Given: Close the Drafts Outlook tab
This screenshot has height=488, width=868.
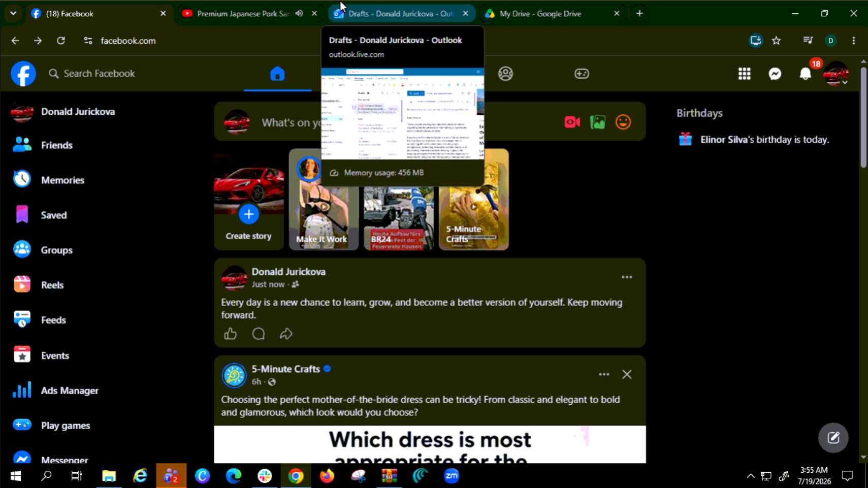Looking at the screenshot, I should (466, 14).
